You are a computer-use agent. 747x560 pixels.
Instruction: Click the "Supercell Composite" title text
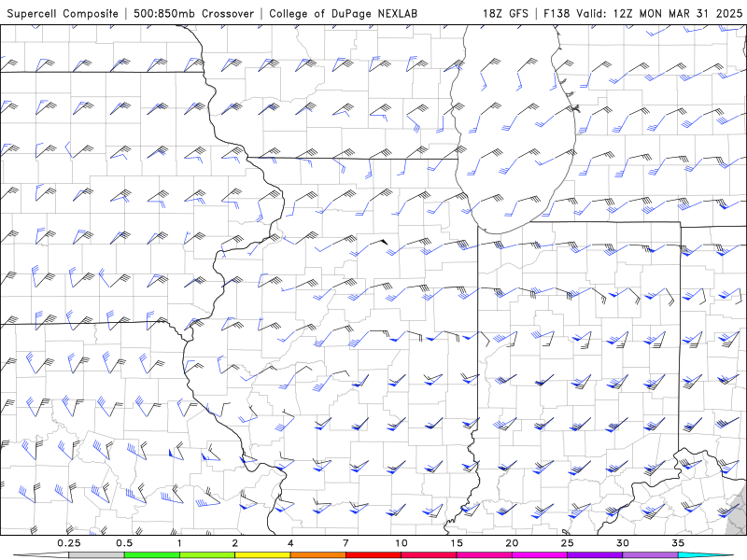[x=63, y=13]
